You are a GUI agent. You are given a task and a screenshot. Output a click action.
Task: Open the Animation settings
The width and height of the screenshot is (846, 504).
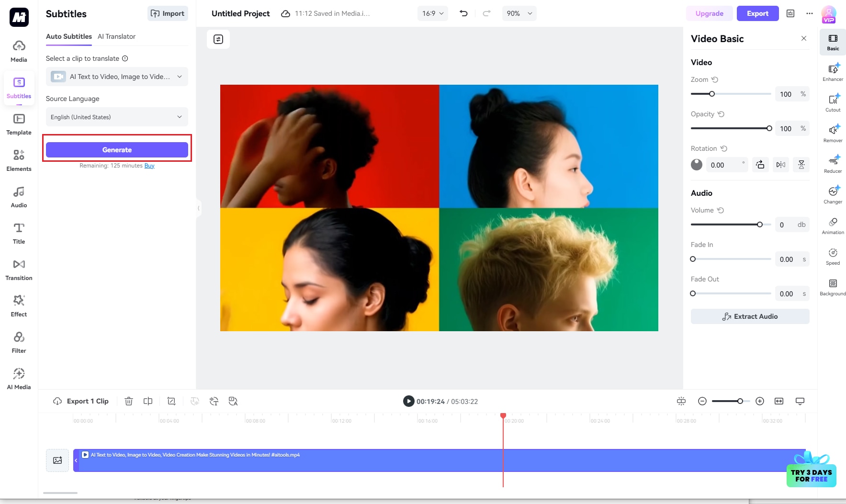click(x=833, y=225)
